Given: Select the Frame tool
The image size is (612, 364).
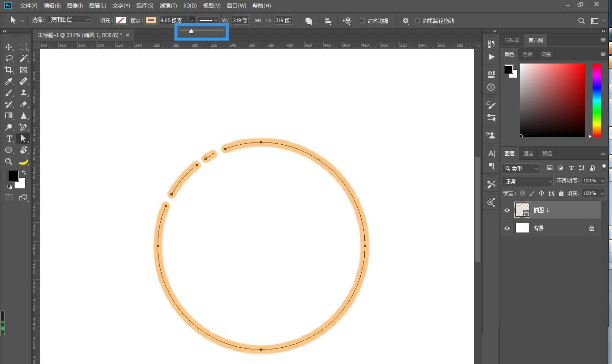Looking at the screenshot, I should click(x=23, y=70).
